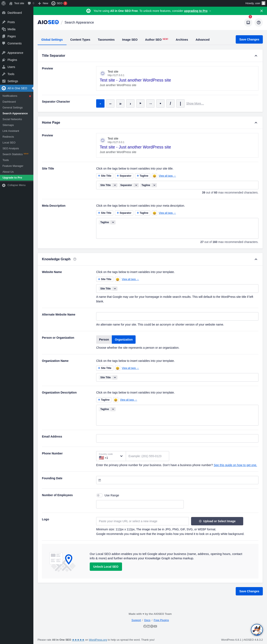The width and height of the screenshot is (267, 644).
Task: Select the Organization option
Action: pyautogui.click(x=123, y=340)
